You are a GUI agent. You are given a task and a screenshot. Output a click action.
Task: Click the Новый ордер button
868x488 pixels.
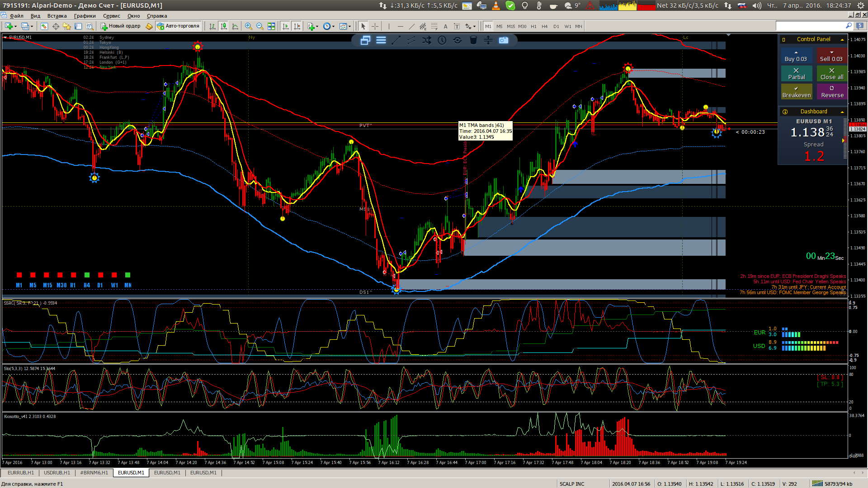[x=120, y=26]
